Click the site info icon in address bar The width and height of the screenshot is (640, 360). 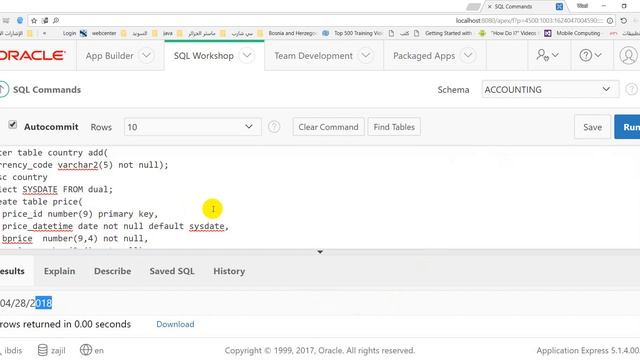click(610, 20)
